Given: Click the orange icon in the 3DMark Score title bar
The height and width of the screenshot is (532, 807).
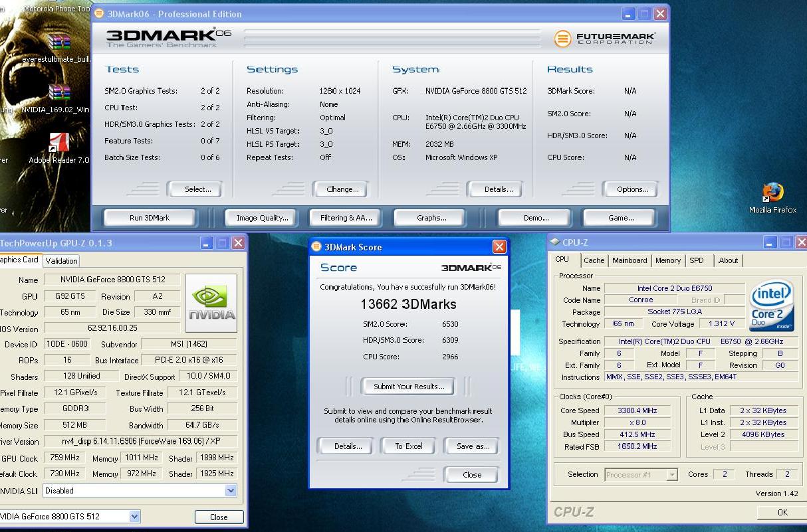Looking at the screenshot, I should click(316, 247).
